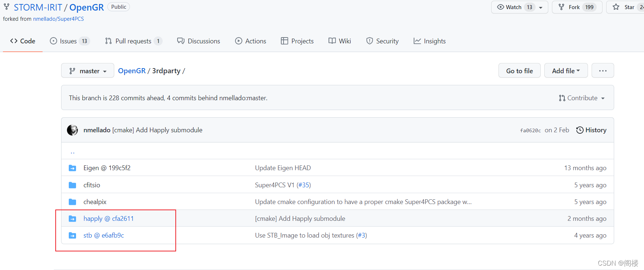Open commit message '[cmake] Add Happly submodule' in header

point(157,130)
